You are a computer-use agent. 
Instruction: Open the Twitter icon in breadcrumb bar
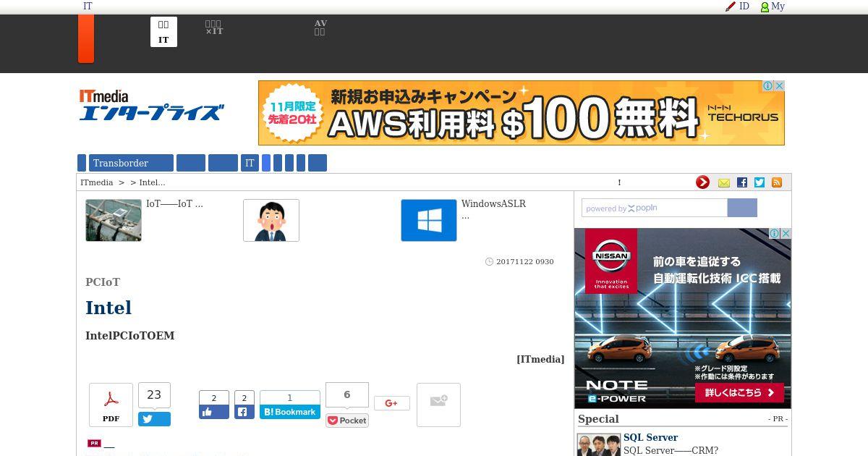point(759,183)
